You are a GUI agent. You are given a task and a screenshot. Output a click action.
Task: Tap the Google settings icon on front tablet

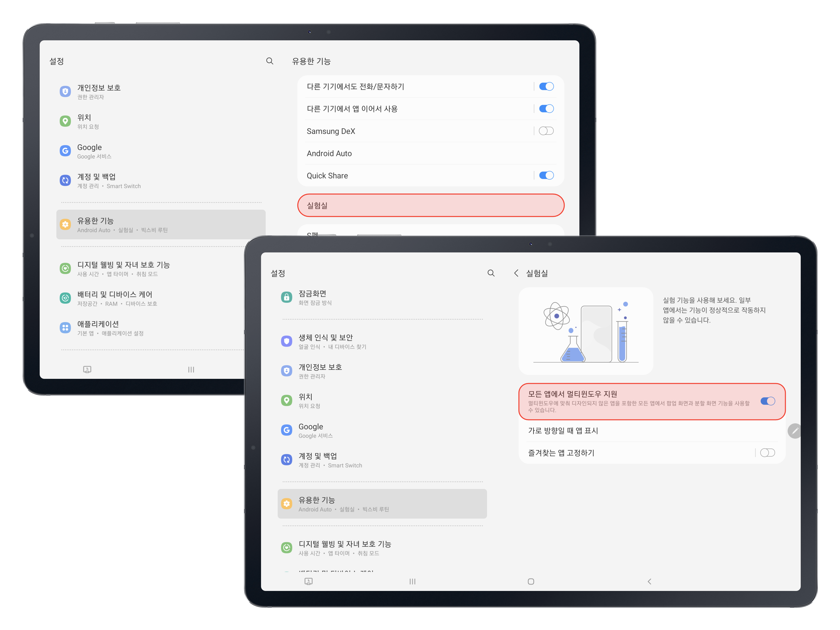287,430
